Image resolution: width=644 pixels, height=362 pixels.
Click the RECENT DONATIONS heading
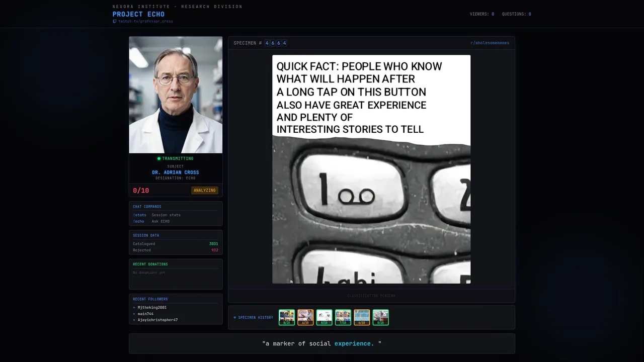(150, 264)
